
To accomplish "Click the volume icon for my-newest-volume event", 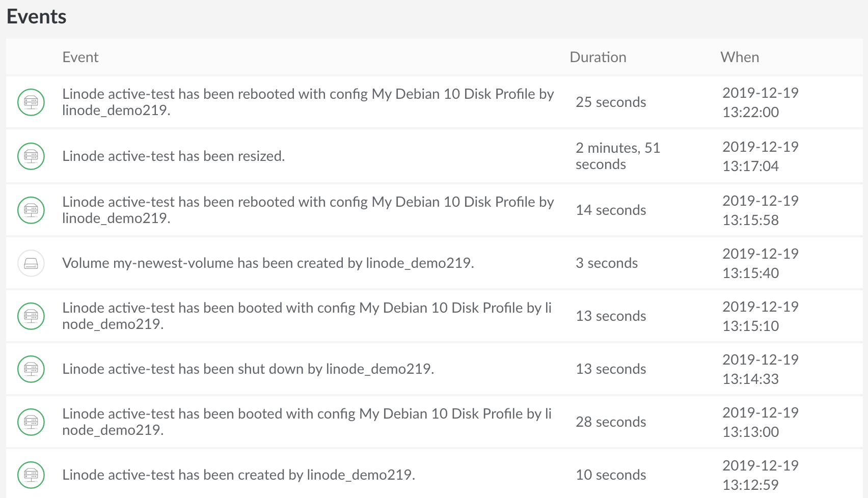I will coord(31,263).
